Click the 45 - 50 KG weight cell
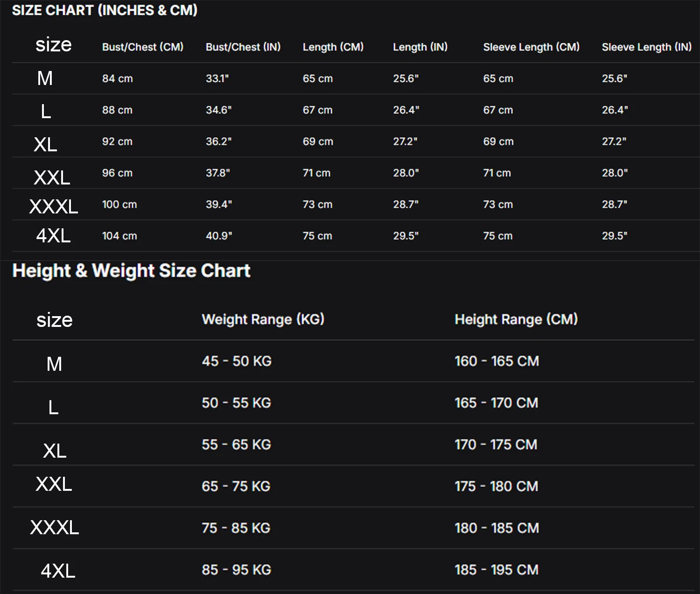 click(237, 361)
